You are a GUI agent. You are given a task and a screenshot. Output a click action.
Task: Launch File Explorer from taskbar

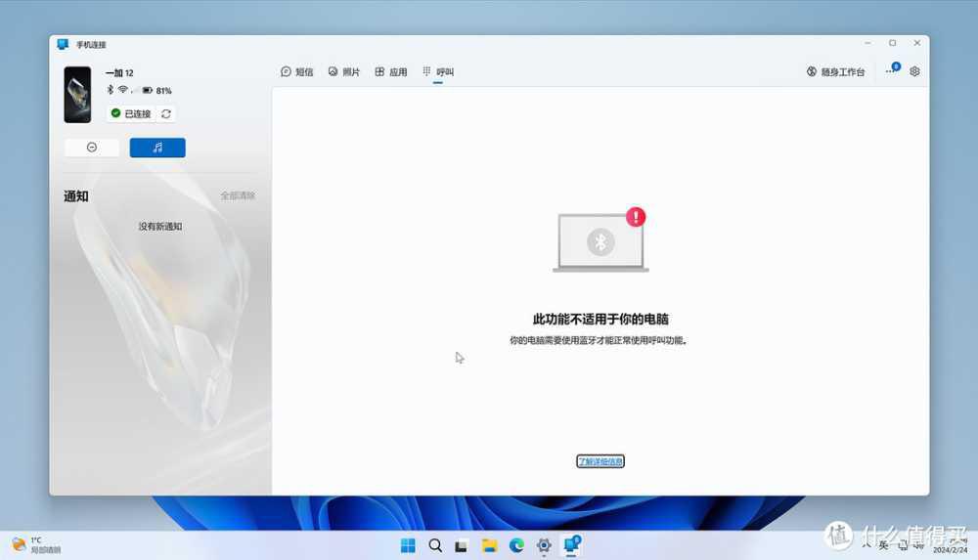pos(490,545)
